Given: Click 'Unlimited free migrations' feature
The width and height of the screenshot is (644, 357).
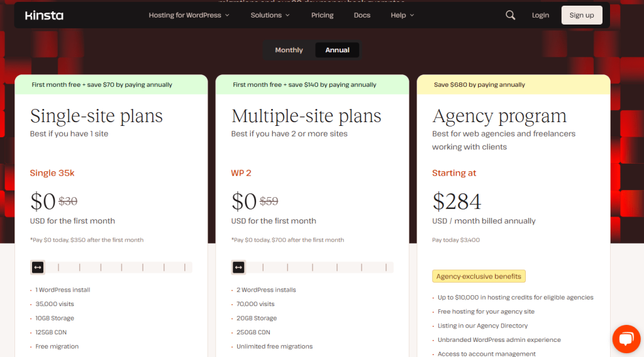Looking at the screenshot, I should 274,346.
